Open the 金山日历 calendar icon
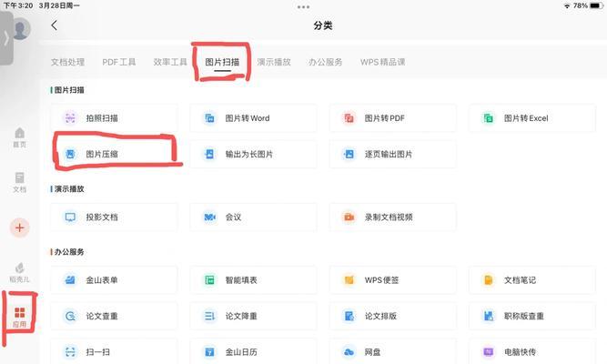Screen dimensions: 607x364 209,352
